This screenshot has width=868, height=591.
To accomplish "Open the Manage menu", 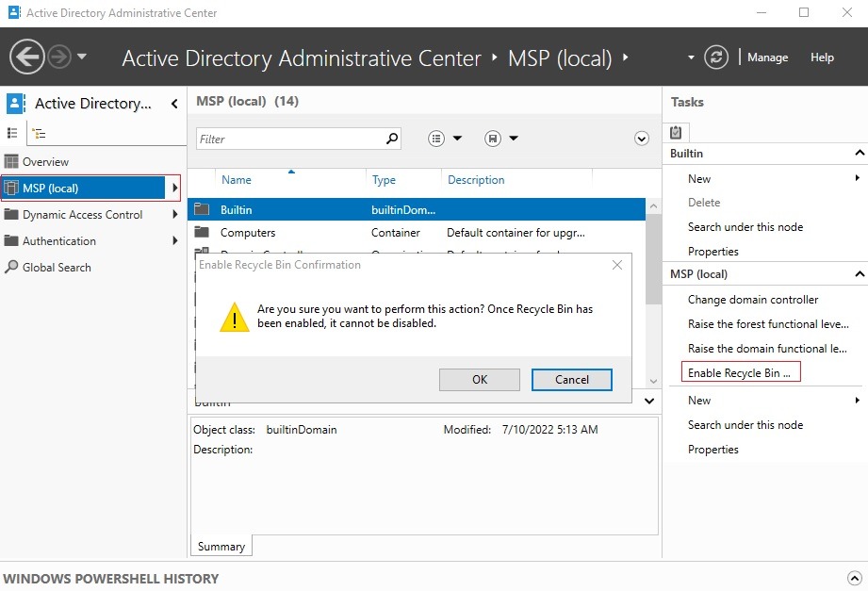I will pos(767,57).
